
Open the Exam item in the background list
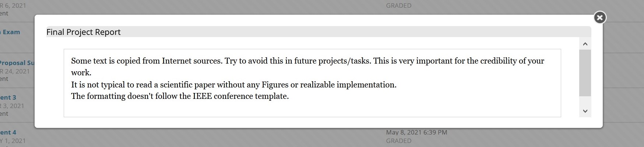coord(11,32)
